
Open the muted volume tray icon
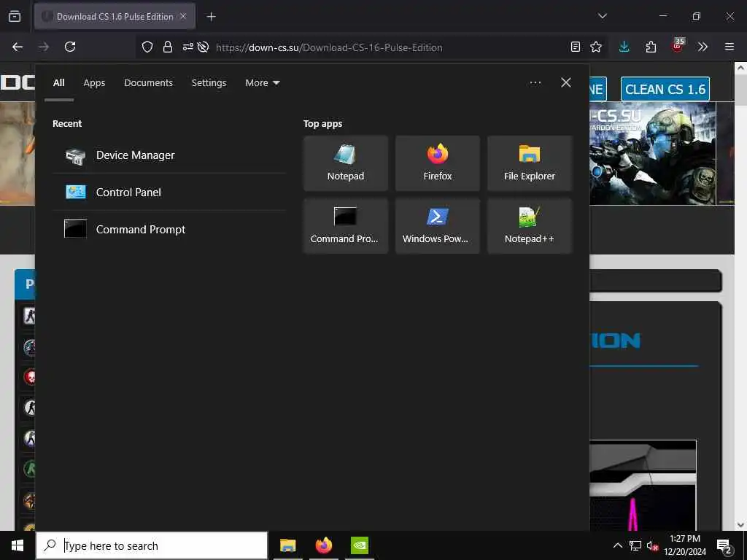coord(652,545)
